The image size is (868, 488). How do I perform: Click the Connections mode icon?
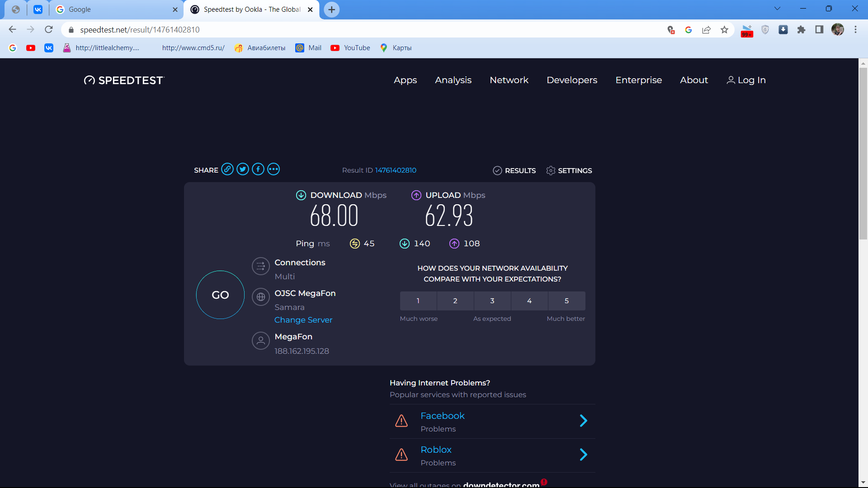point(261,266)
